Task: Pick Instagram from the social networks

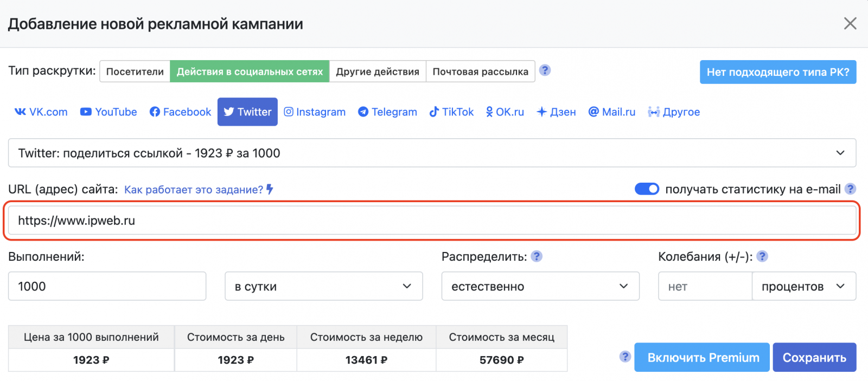Action: [x=315, y=112]
